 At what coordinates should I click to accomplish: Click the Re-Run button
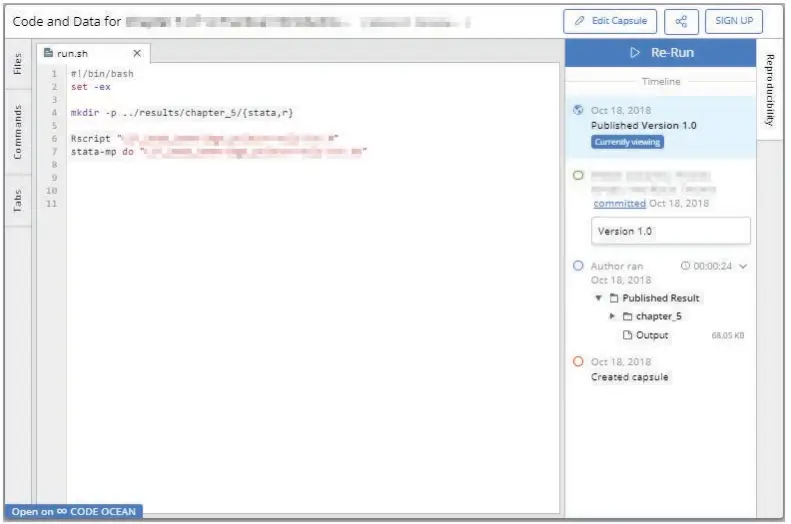pyautogui.click(x=660, y=52)
